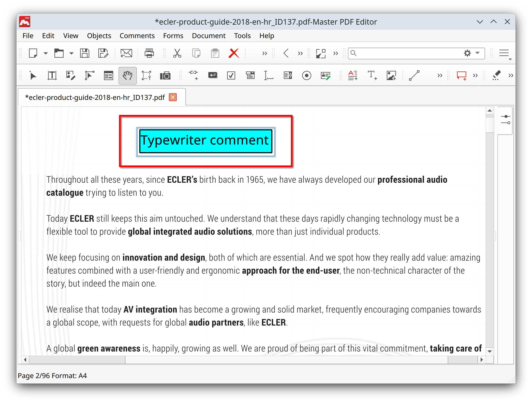
Task: Open the Forms menu
Action: tap(173, 36)
